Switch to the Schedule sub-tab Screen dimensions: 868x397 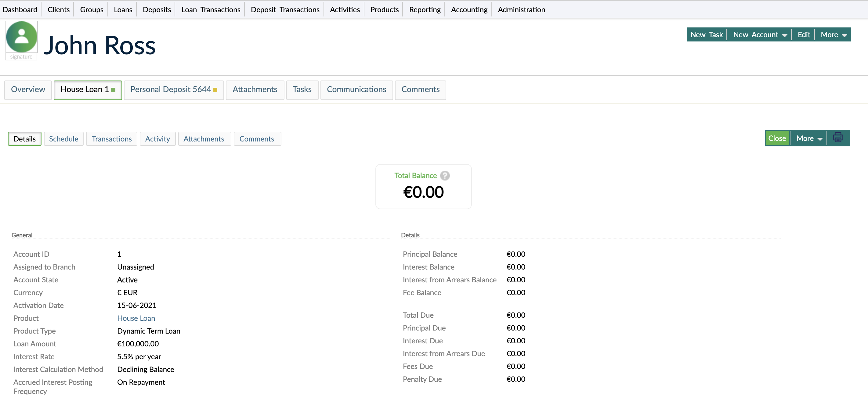tap(63, 139)
